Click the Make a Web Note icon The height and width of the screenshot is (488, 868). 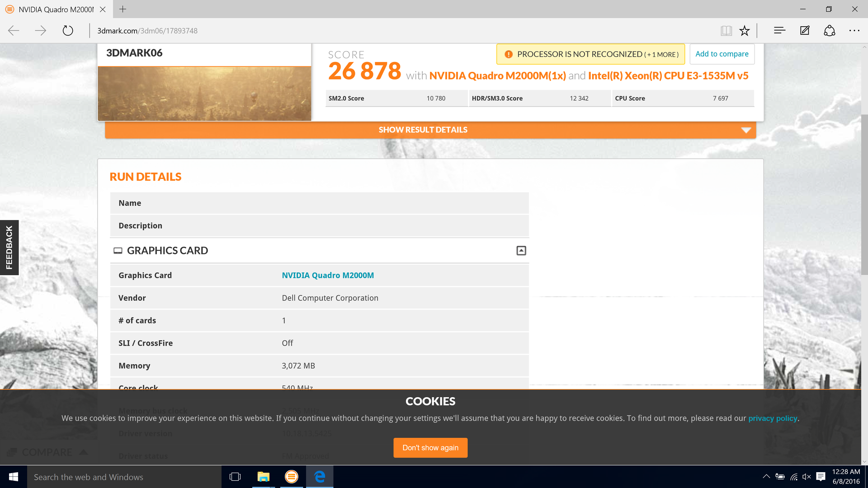coord(805,31)
